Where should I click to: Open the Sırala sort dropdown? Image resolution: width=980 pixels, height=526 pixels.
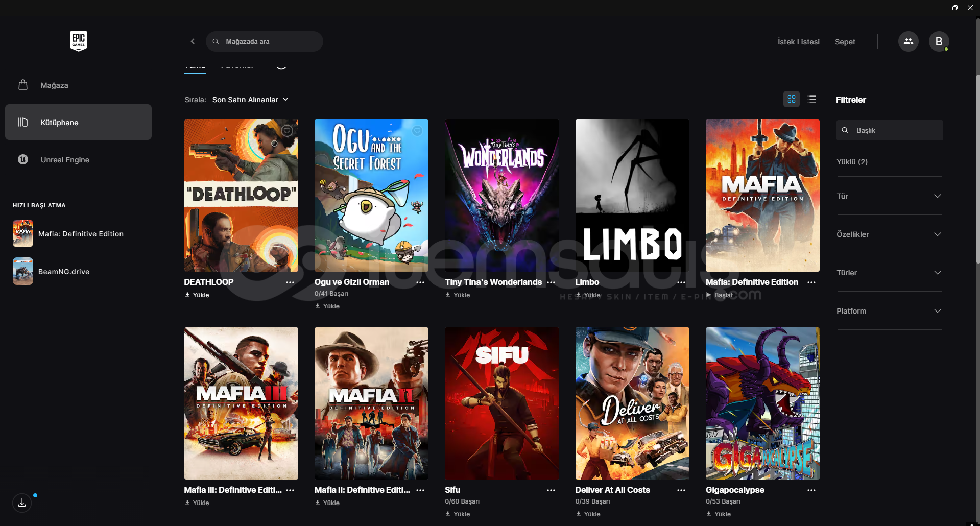(x=250, y=100)
